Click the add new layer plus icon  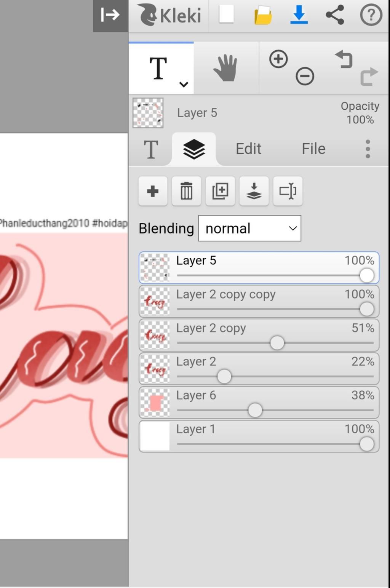tap(153, 191)
